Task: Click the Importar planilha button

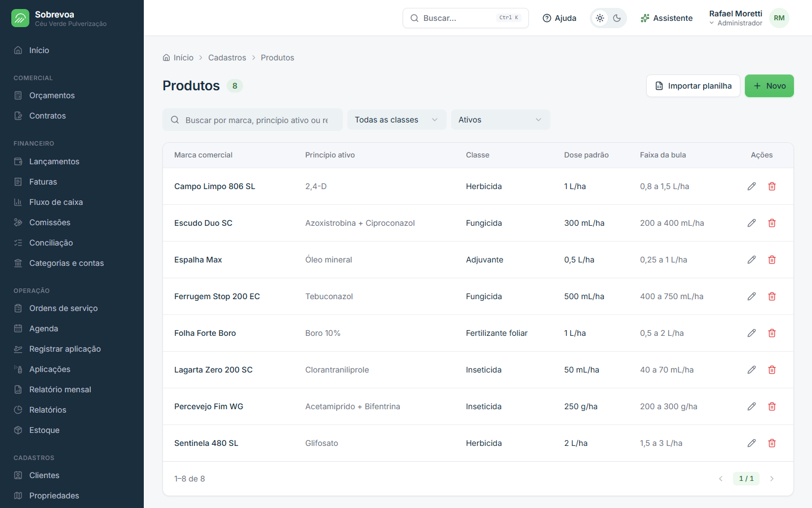Action: [693, 86]
